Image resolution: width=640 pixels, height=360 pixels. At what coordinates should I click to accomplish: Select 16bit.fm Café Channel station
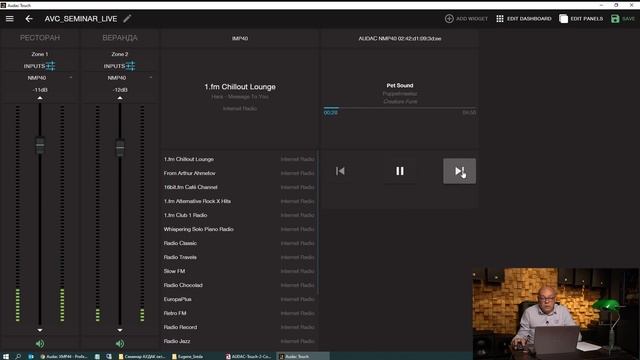(x=239, y=187)
